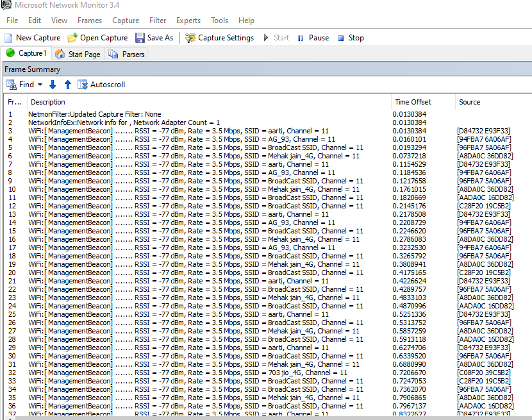Open the View menu
The image size is (532, 420).
(x=59, y=21)
